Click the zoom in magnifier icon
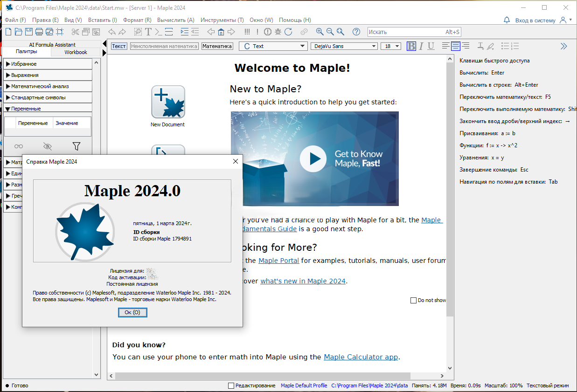 320,32
